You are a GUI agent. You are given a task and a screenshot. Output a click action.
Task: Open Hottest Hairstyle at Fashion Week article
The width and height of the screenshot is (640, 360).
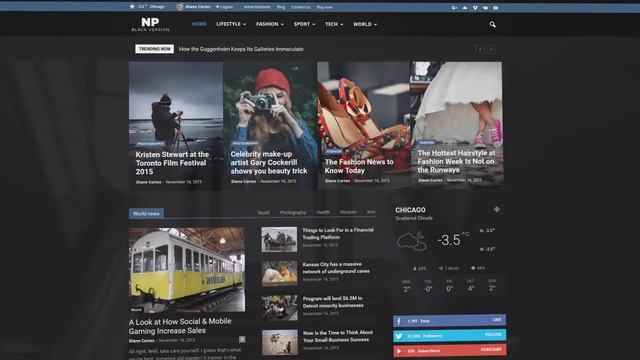(456, 161)
